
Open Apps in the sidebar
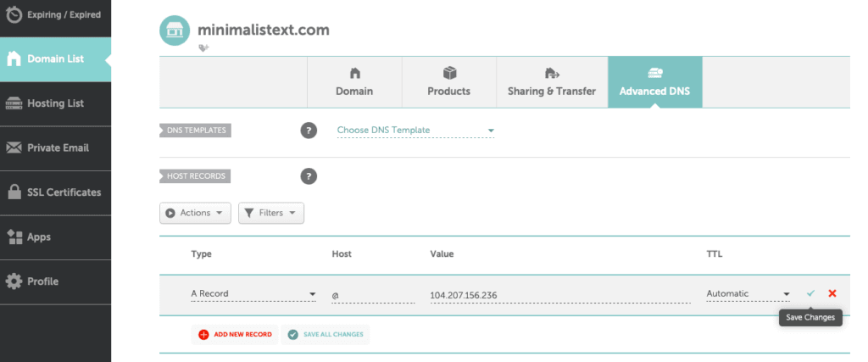point(55,237)
